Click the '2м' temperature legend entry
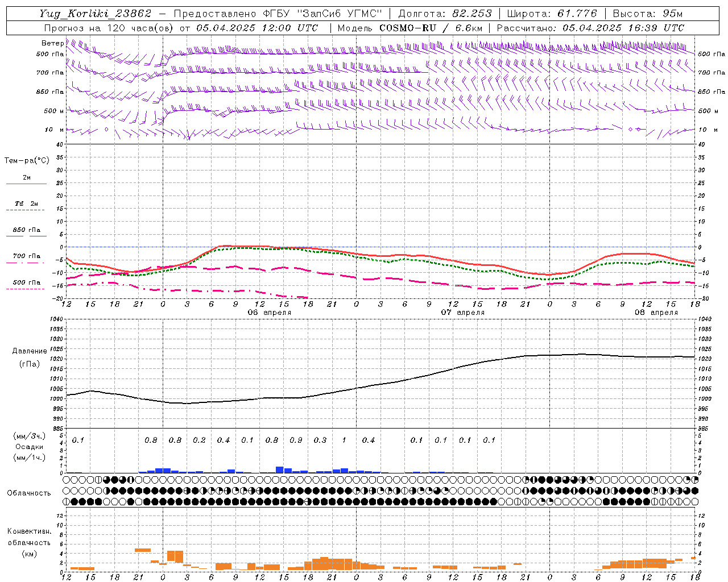Image resolution: width=728 pixels, height=582 pixels. [x=27, y=178]
